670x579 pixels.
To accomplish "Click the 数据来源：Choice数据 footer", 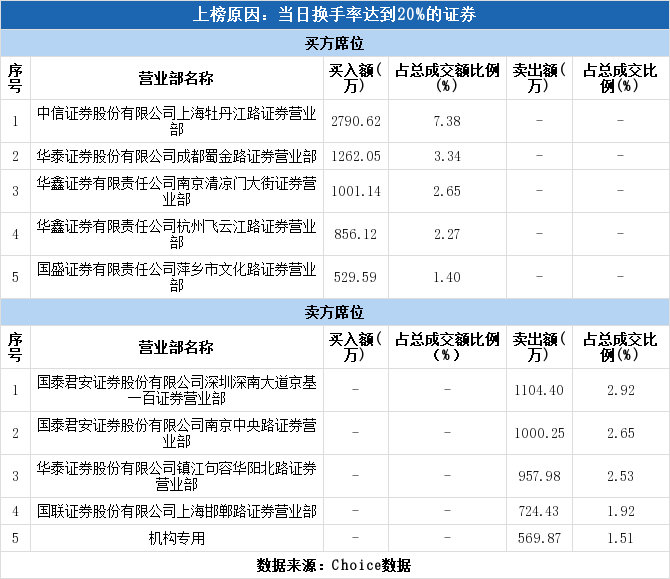I will pyautogui.click(x=333, y=565).
